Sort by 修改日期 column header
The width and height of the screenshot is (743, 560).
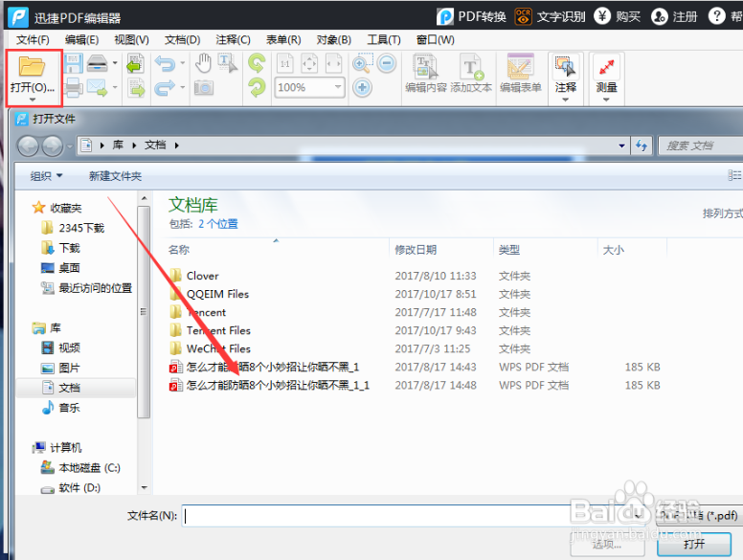tap(416, 250)
